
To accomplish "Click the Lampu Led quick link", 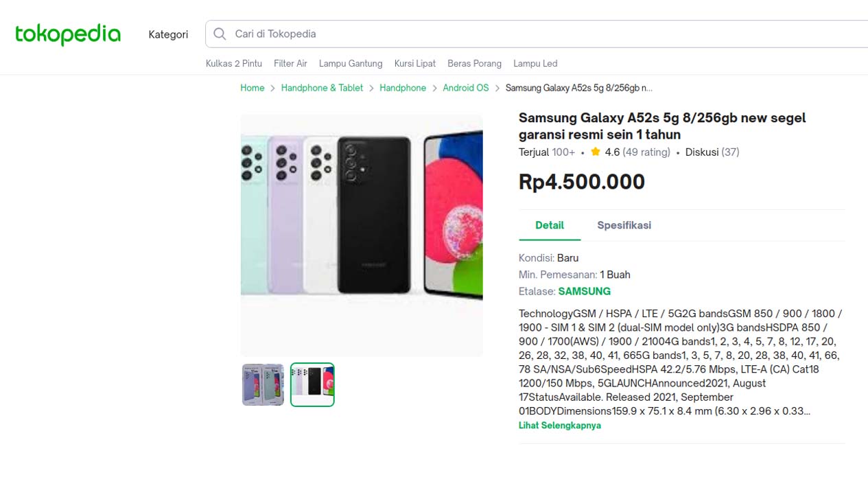I will [535, 63].
